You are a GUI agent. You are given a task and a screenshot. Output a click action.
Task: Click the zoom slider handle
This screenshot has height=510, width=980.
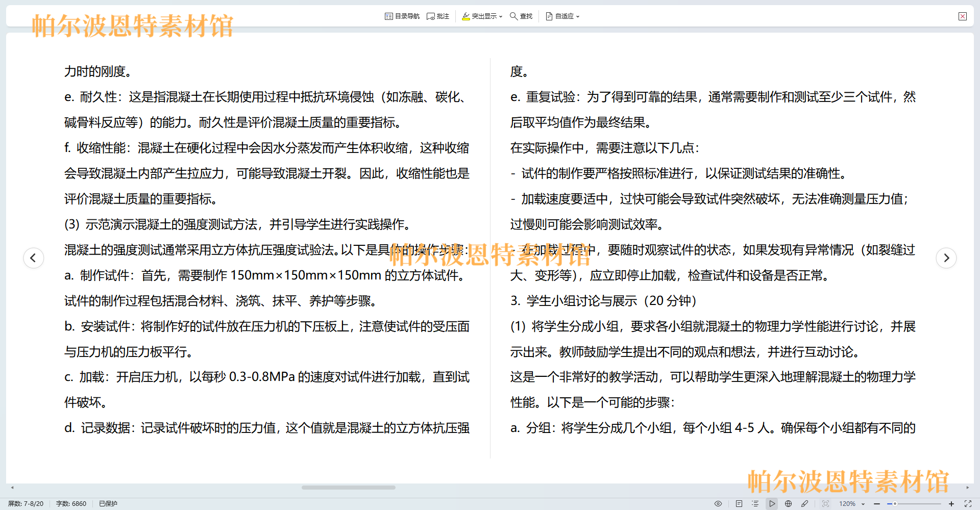[895, 504]
